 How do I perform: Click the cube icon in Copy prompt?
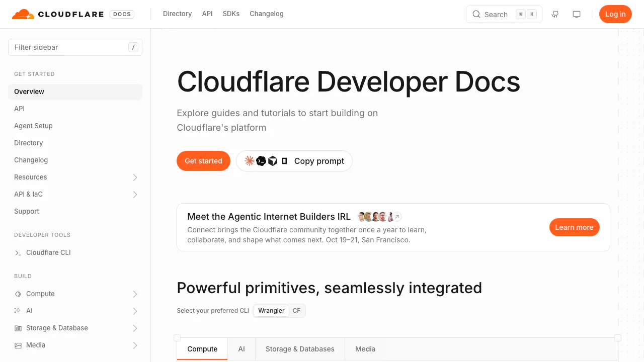273,161
